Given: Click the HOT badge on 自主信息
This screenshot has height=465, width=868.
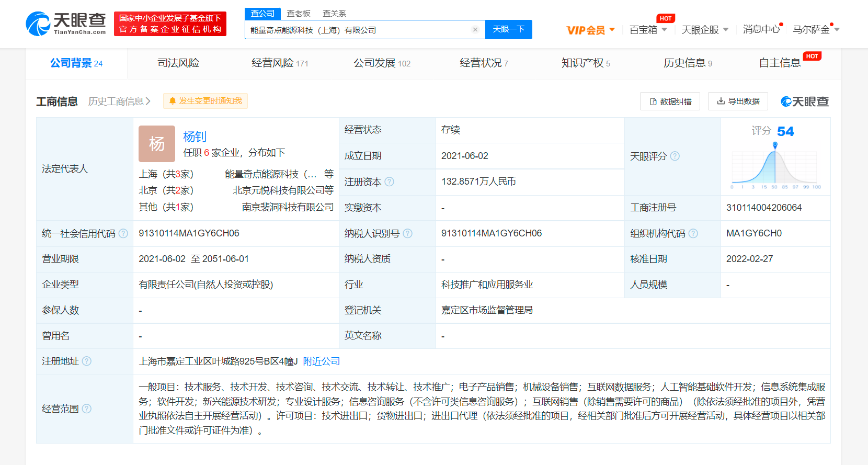Looking at the screenshot, I should pos(812,56).
